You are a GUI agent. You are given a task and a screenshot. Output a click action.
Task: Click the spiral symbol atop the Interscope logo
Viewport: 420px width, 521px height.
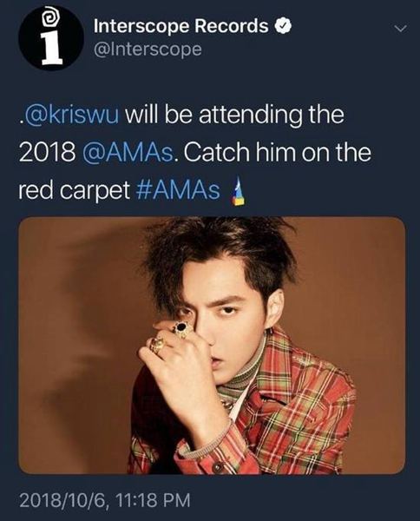pos(50,19)
